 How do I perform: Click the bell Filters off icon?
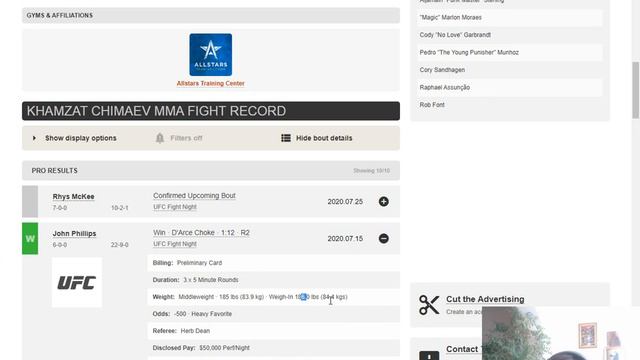(x=160, y=138)
